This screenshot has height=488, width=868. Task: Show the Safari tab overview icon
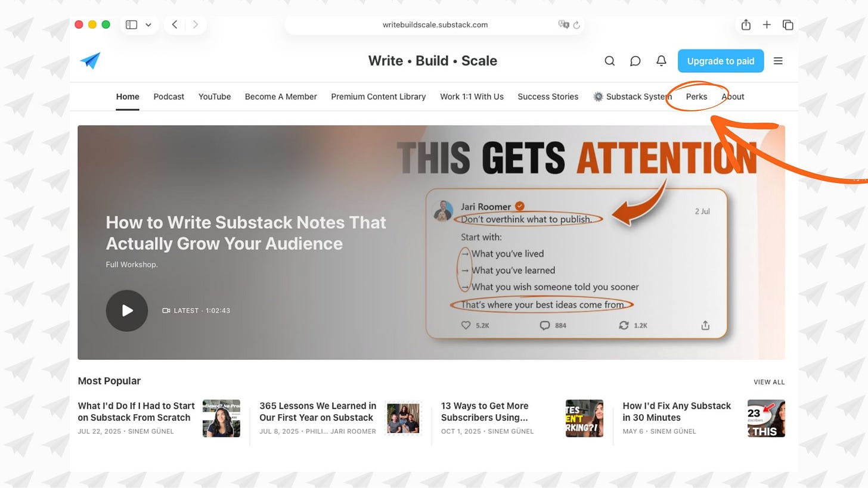pos(788,24)
